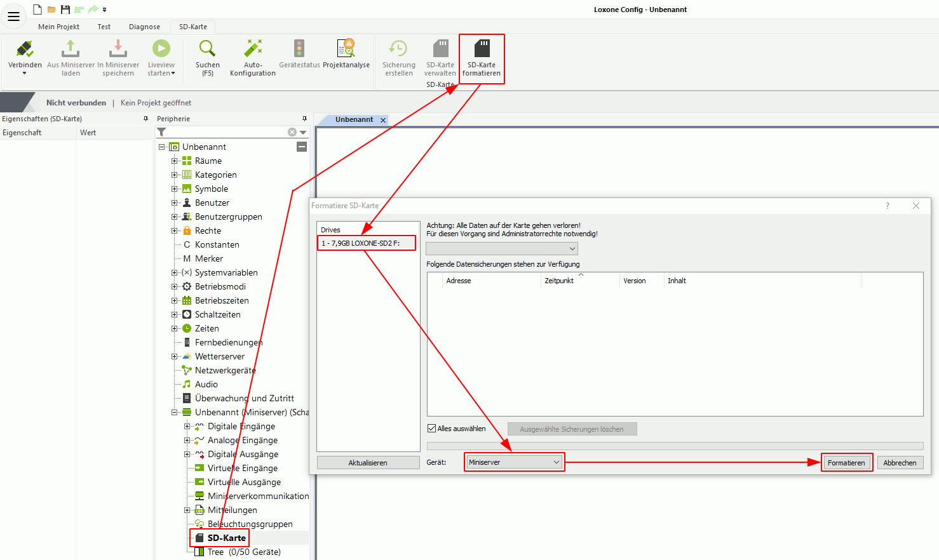Select Audio tree item
939x560 pixels.
point(206,384)
